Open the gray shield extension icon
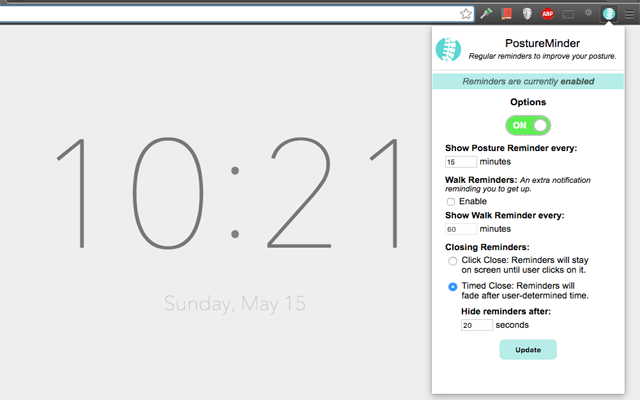The height and width of the screenshot is (400, 640). coord(527,14)
